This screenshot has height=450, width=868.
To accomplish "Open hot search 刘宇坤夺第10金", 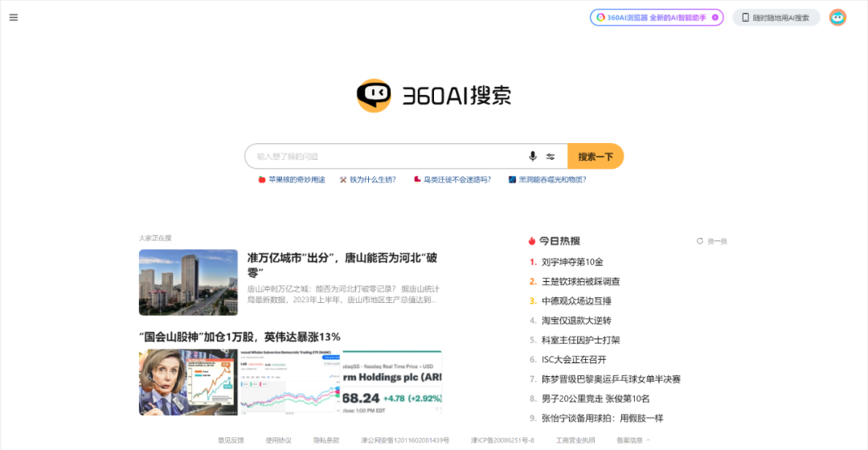I will (x=572, y=262).
